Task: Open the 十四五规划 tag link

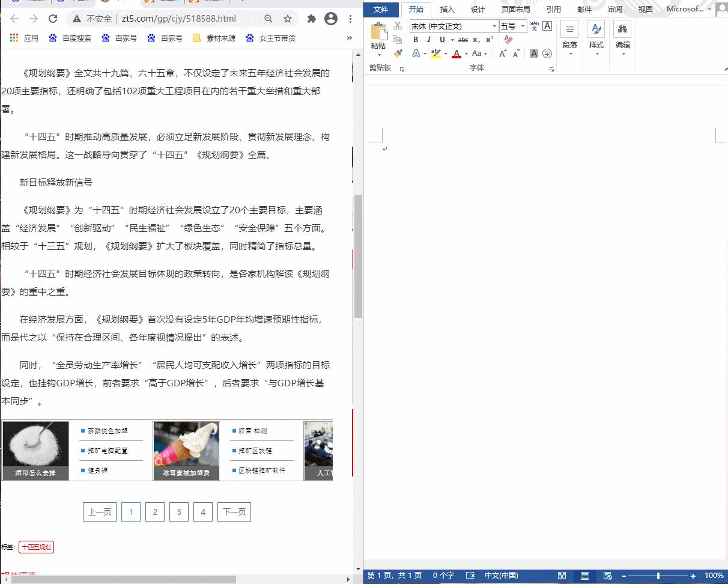Action: click(x=36, y=547)
